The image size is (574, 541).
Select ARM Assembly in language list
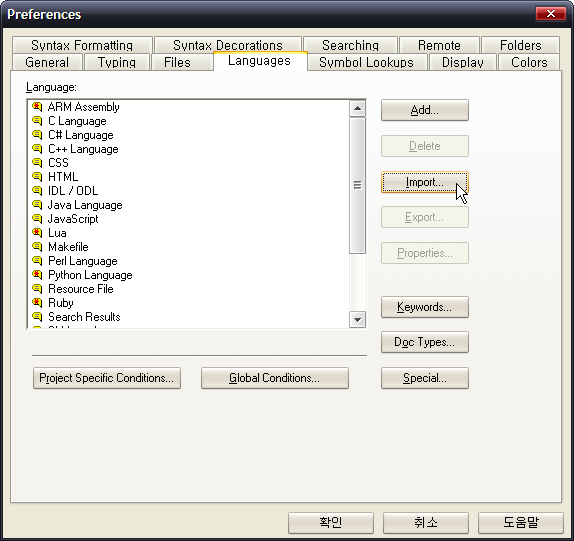[83, 107]
